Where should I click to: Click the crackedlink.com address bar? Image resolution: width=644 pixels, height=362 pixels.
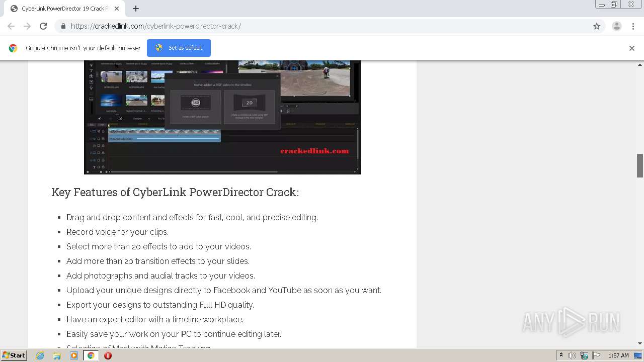322,26
